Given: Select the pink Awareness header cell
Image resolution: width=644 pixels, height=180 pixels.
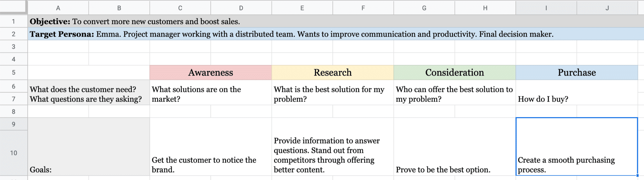Looking at the screenshot, I should (211, 73).
